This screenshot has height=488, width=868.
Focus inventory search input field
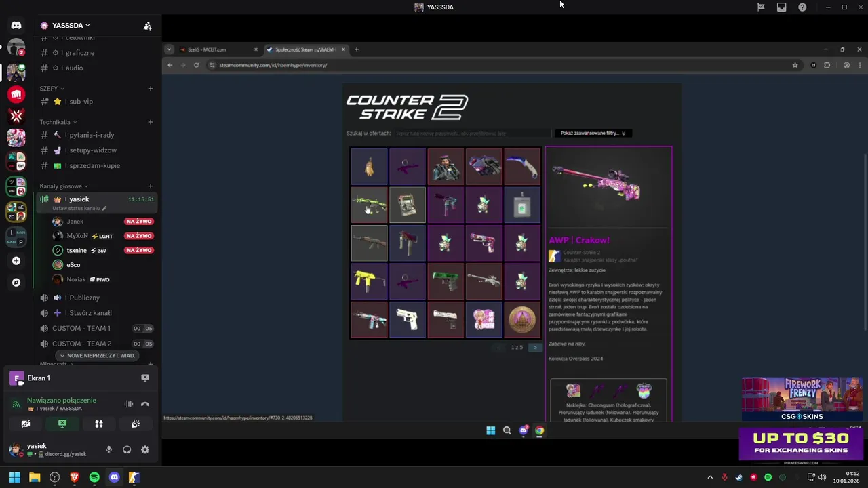coord(473,134)
